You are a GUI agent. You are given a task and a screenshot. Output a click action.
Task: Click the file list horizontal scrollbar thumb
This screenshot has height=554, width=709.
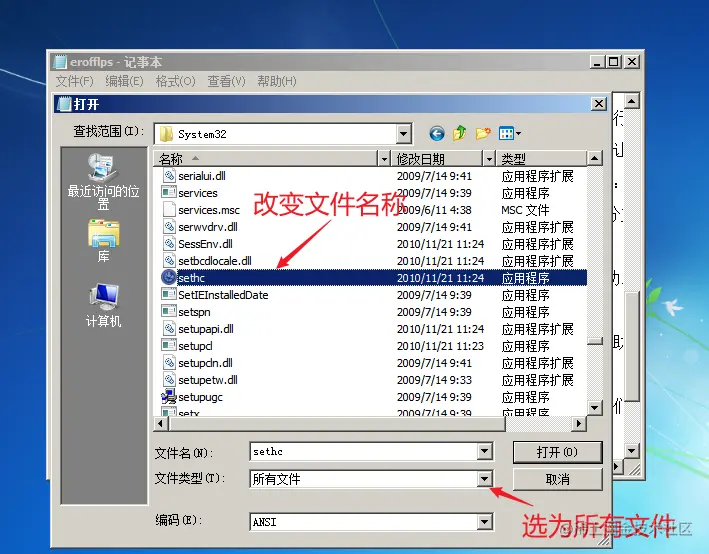(337, 424)
